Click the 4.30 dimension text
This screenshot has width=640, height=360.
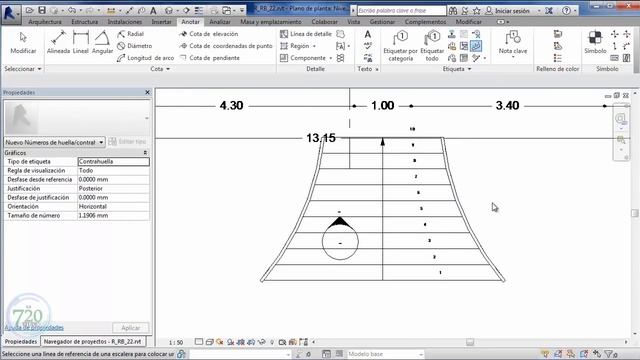(231, 106)
